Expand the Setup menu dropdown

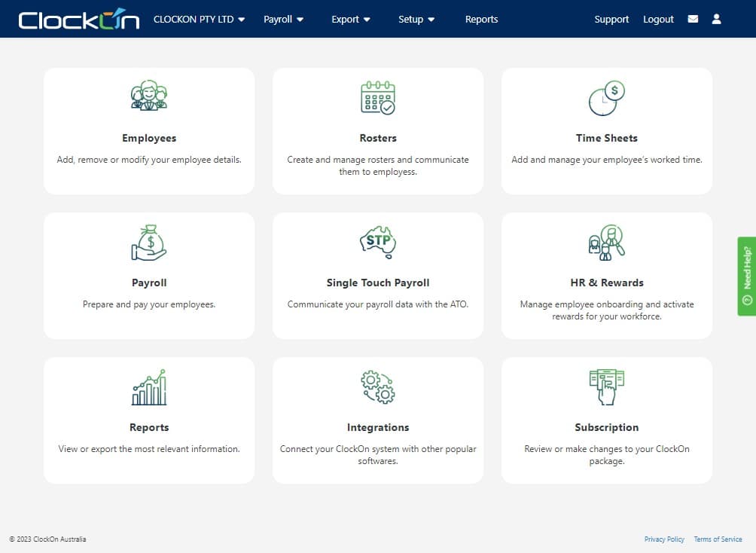point(416,20)
